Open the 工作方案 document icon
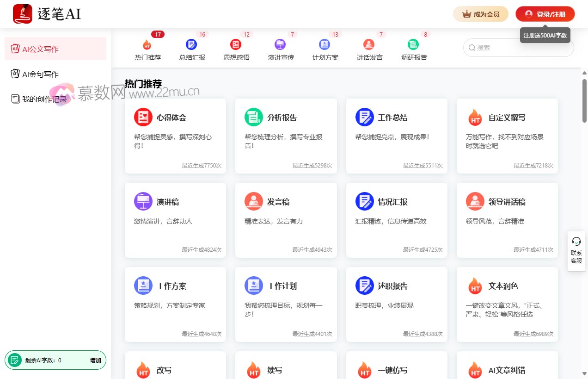The width and height of the screenshot is (588, 379). coord(143,286)
